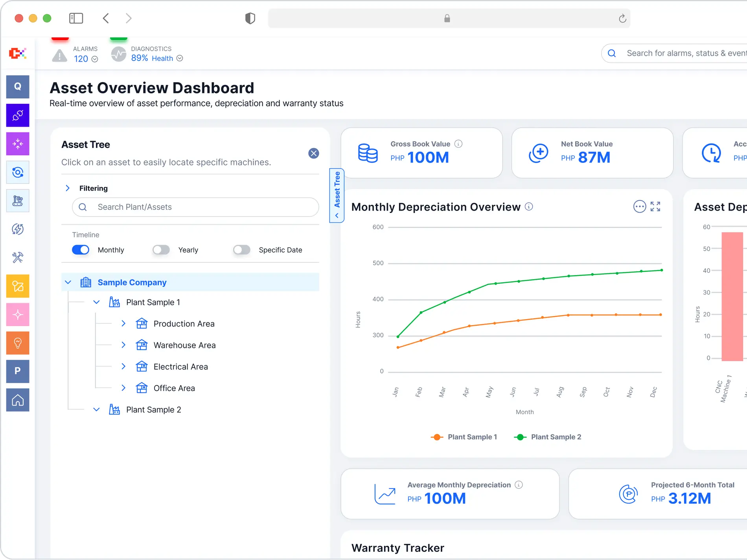Collapse the vertical Asset Tree tab
This screenshot has height=560, width=747.
point(337,195)
